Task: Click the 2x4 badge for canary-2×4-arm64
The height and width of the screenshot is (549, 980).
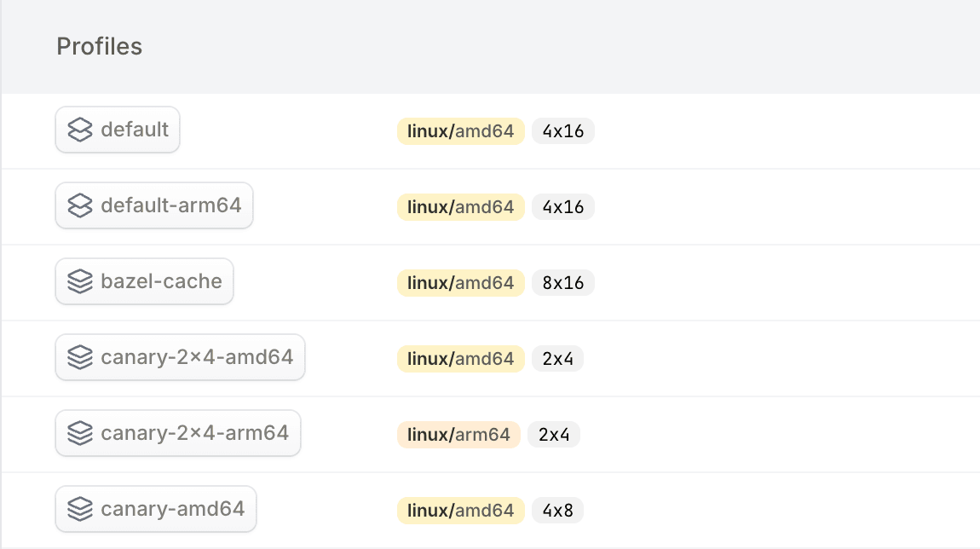Action: tap(553, 435)
